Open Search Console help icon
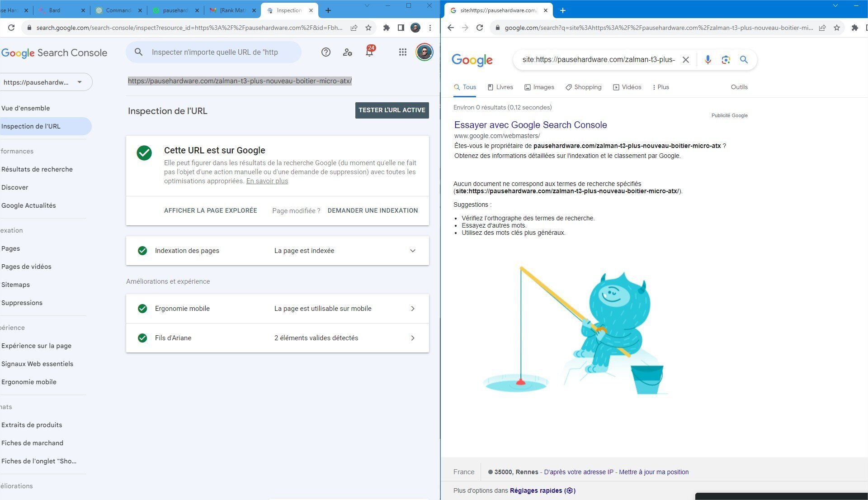This screenshot has width=868, height=500. point(325,52)
